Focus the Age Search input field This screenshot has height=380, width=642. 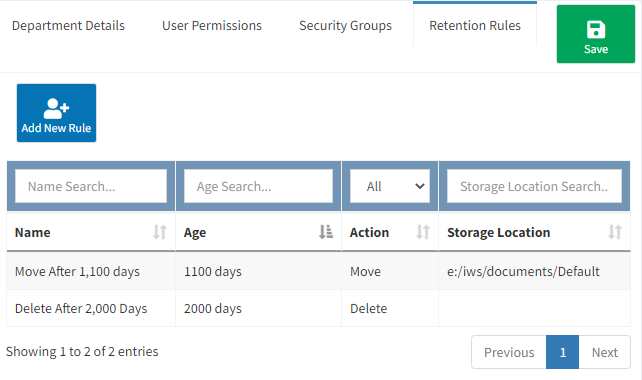pos(258,186)
